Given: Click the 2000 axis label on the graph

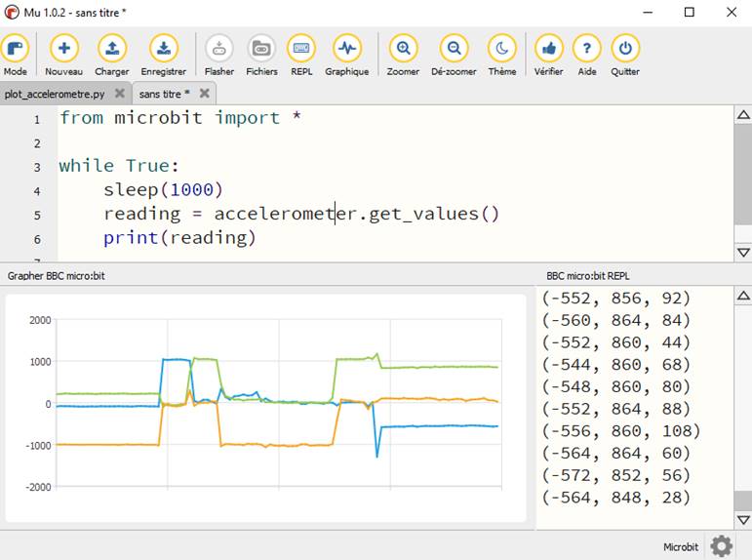Looking at the screenshot, I should [40, 320].
